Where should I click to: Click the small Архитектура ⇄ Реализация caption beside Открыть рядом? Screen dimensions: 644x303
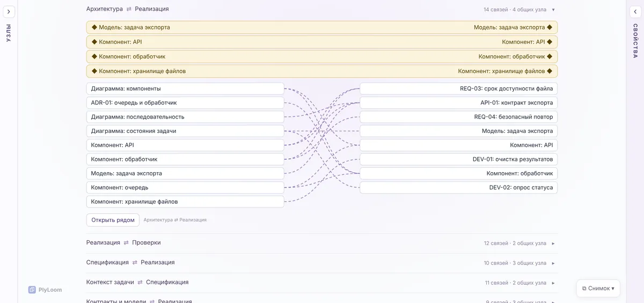coord(175,220)
